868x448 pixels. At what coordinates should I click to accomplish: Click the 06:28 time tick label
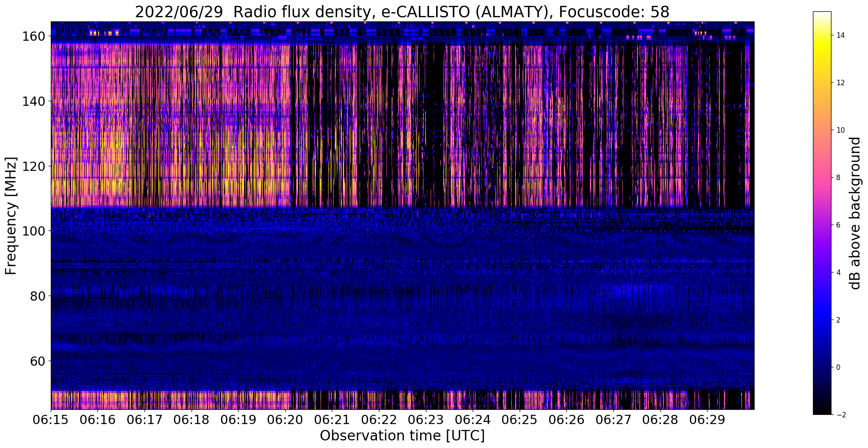point(660,419)
